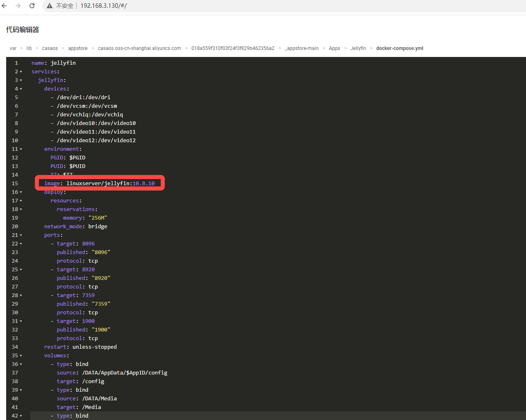Image resolution: width=526 pixels, height=420 pixels.
Task: Collapse the deploy section fold arrow
Action: point(20,192)
